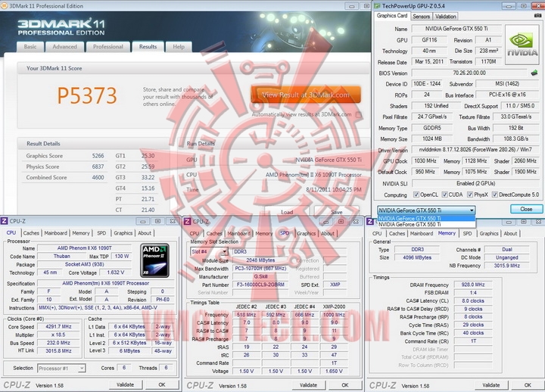Select the Graphics Card tab in GPU-Z
The width and height of the screenshot is (545, 392).
(392, 16)
